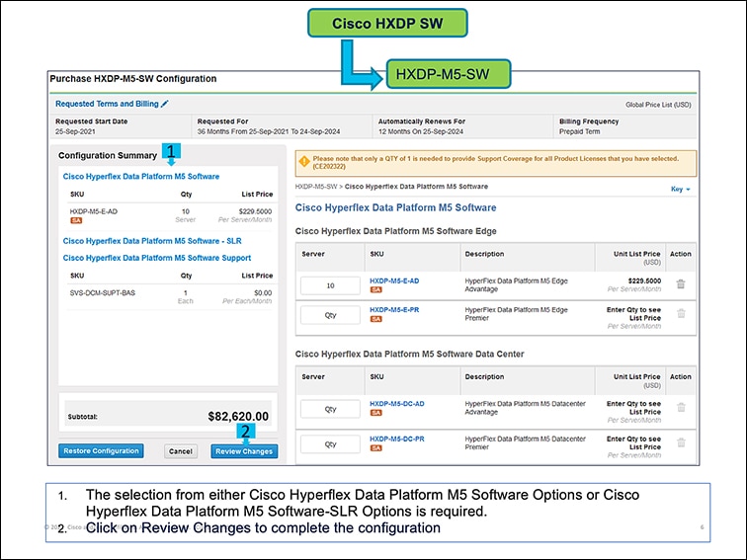The image size is (747, 560).
Task: Click SA badge under HXDP-M5-E-PR
Action: (375, 319)
